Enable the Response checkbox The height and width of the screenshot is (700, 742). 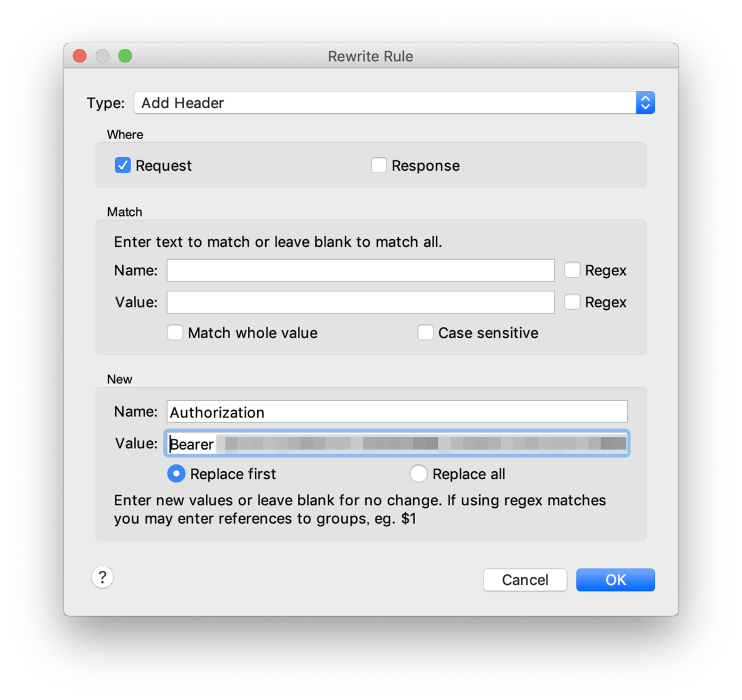tap(378, 165)
